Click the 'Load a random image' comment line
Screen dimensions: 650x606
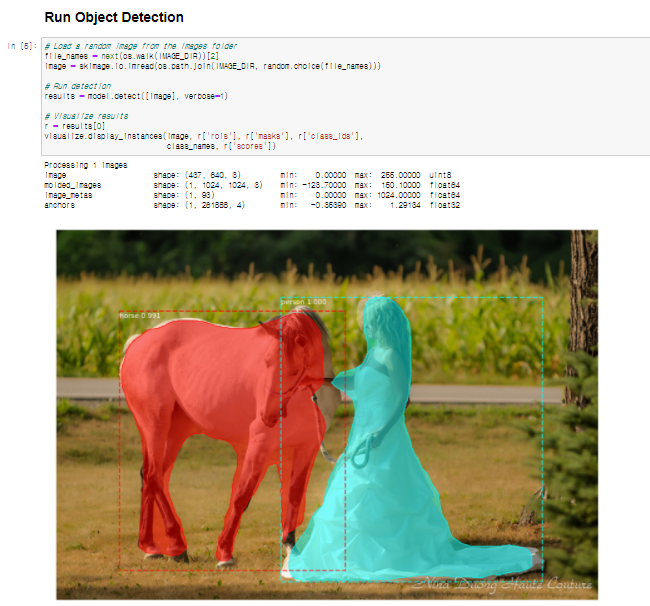[x=141, y=46]
